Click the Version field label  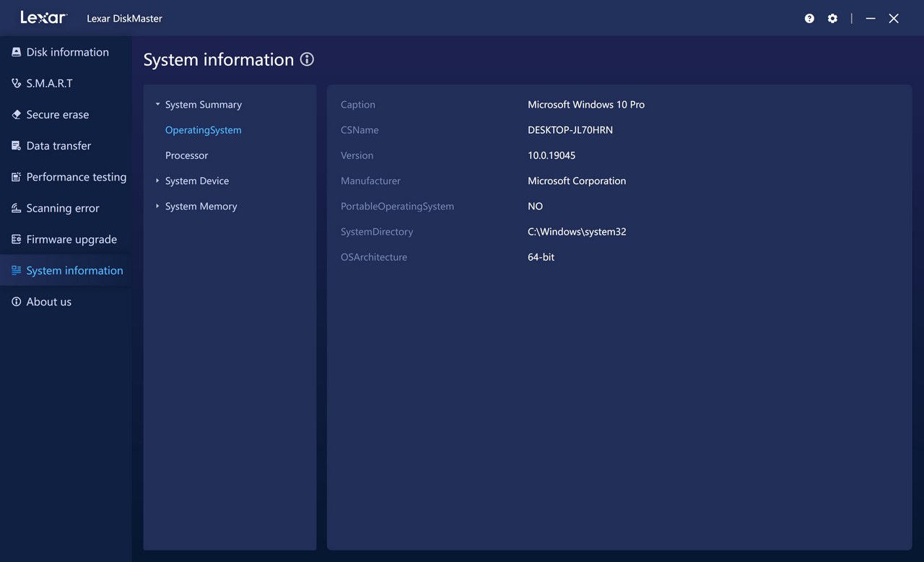coord(357,155)
